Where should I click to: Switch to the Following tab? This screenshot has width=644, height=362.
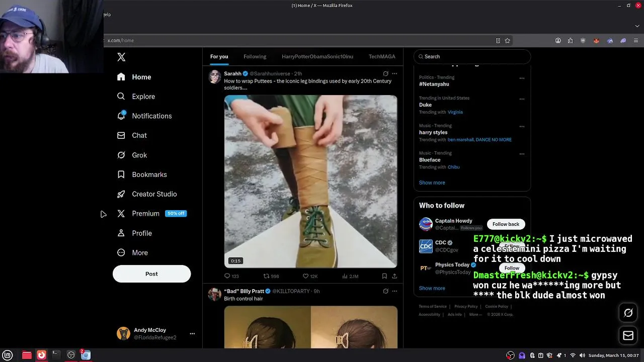point(255,56)
